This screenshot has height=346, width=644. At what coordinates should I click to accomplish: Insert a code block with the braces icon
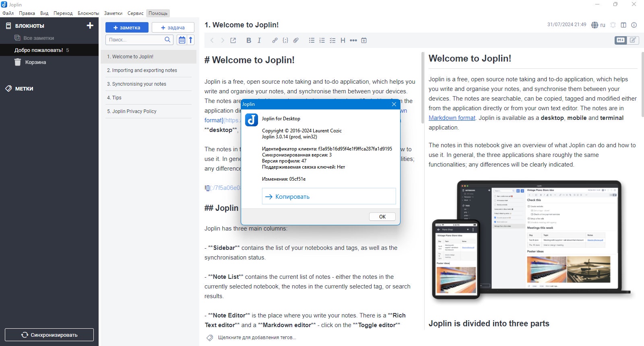click(x=285, y=40)
